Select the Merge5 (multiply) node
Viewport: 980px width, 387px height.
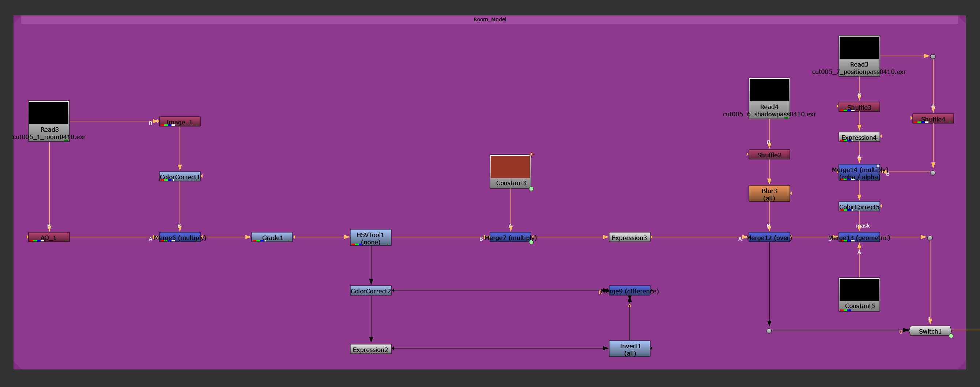click(180, 237)
